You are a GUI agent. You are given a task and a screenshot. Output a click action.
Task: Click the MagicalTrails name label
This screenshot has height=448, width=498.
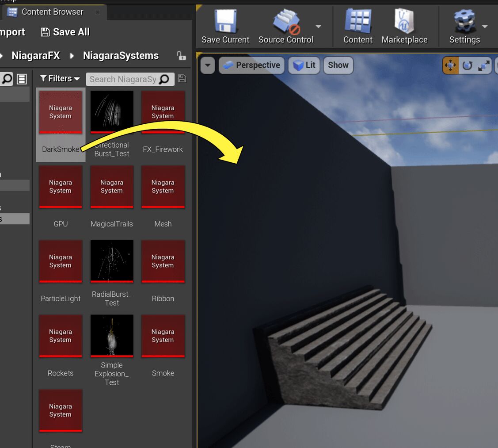[111, 224]
